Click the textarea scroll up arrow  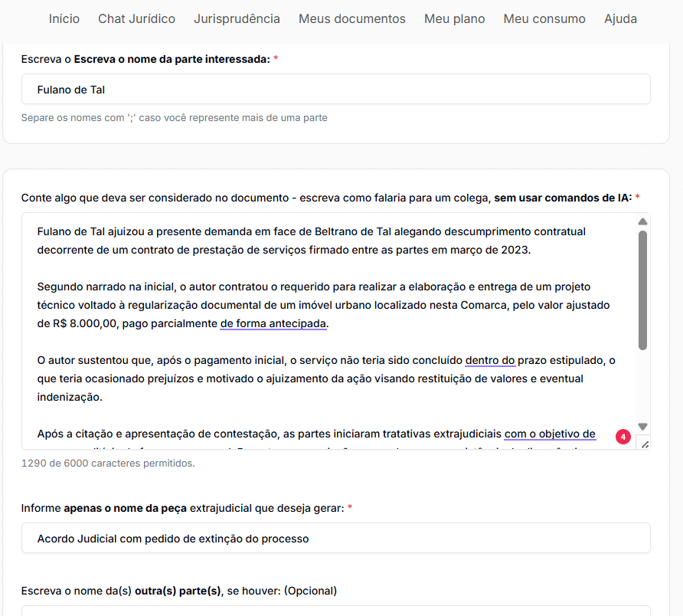pyautogui.click(x=643, y=222)
